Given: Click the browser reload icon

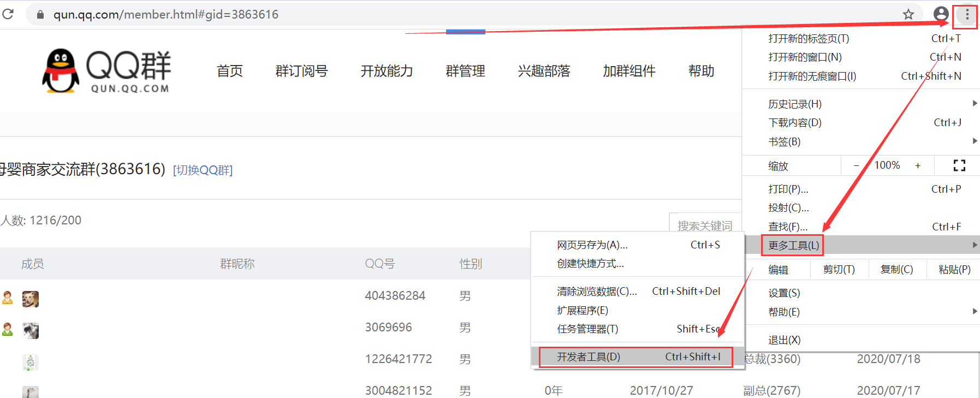Looking at the screenshot, I should 8,14.
